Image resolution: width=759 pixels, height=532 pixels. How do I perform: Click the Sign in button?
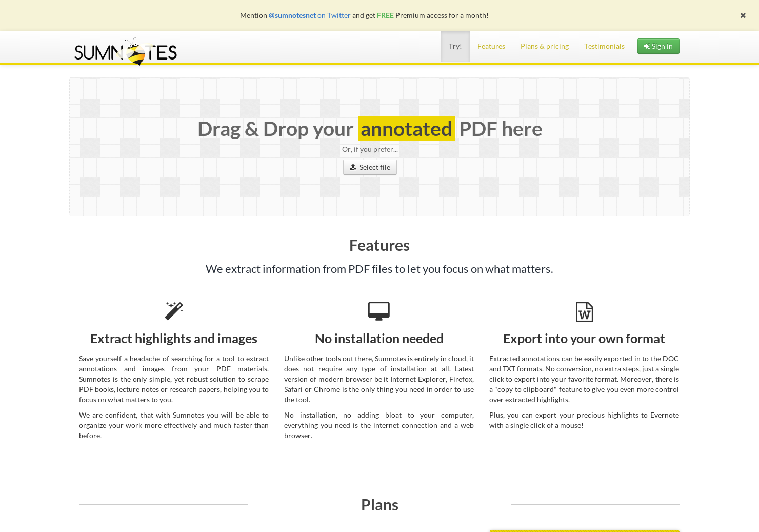click(658, 46)
